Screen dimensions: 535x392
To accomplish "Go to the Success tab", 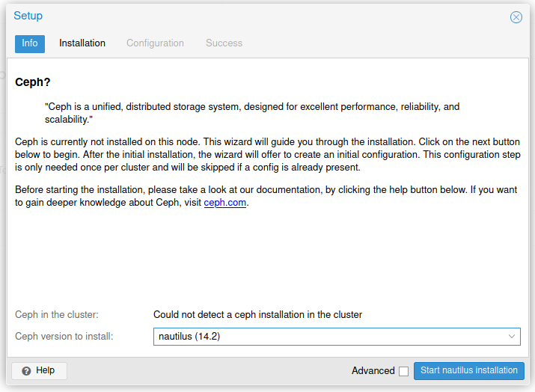I will 224,43.
